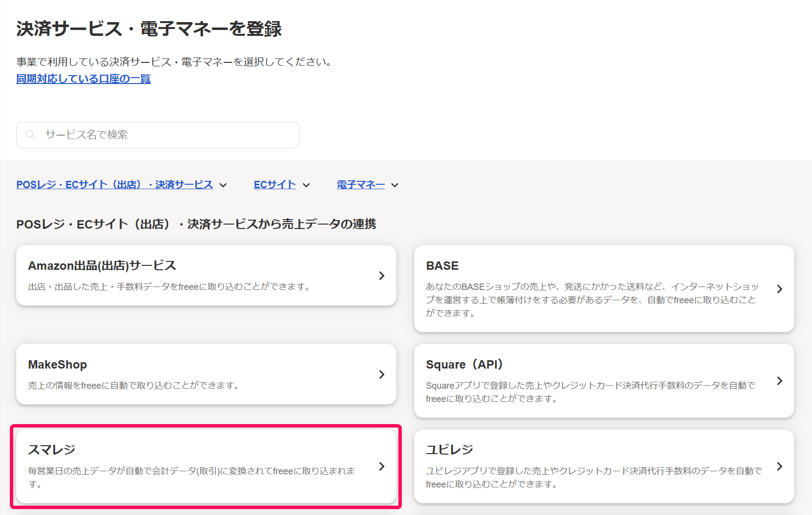Click the chevron arrow on Amazon出品(出店)サービス card
Viewport: 812px width, 515px height.
coord(382,276)
